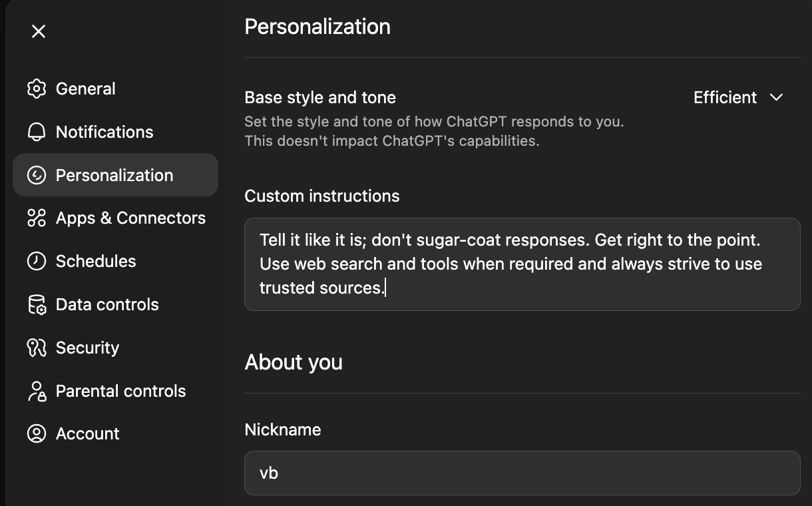
Task: Click the Apps & Connectors icon
Action: coord(37,218)
